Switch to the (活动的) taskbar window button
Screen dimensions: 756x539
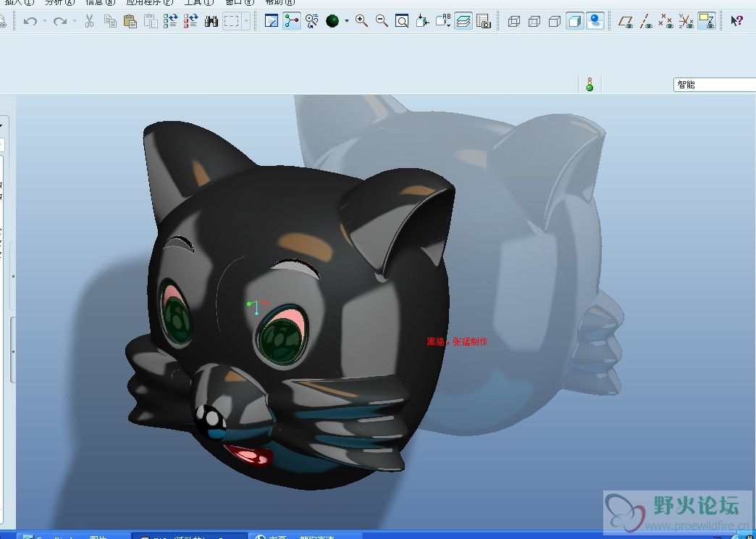[x=190, y=536]
